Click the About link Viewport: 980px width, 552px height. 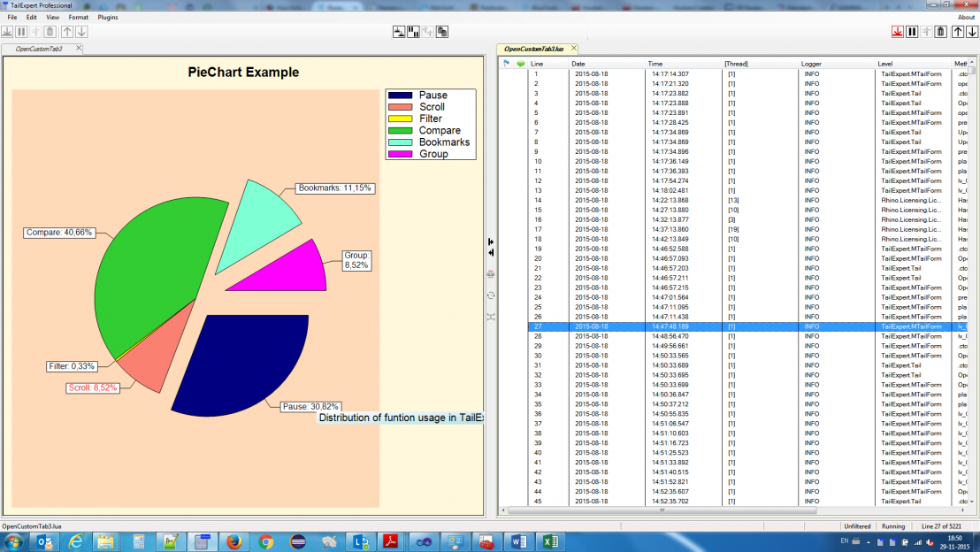pos(966,17)
